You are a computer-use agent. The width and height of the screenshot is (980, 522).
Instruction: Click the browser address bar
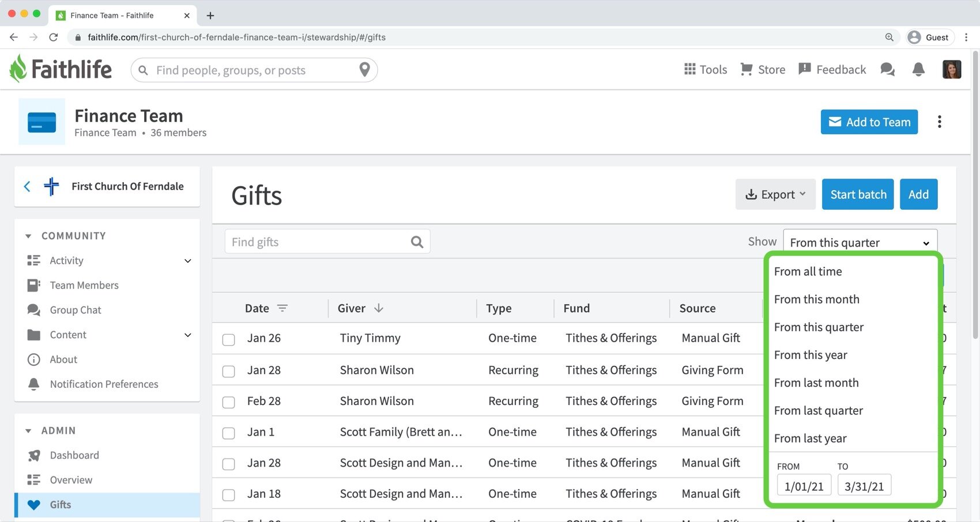coord(484,37)
